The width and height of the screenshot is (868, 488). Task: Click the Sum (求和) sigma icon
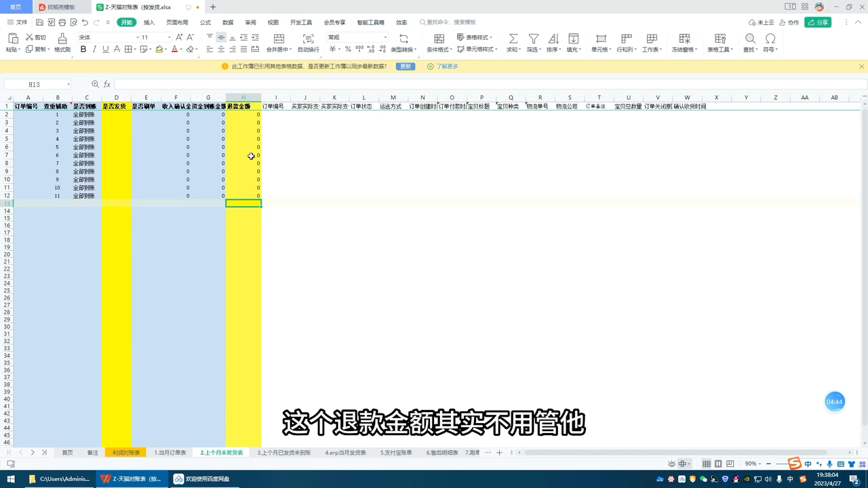point(513,39)
